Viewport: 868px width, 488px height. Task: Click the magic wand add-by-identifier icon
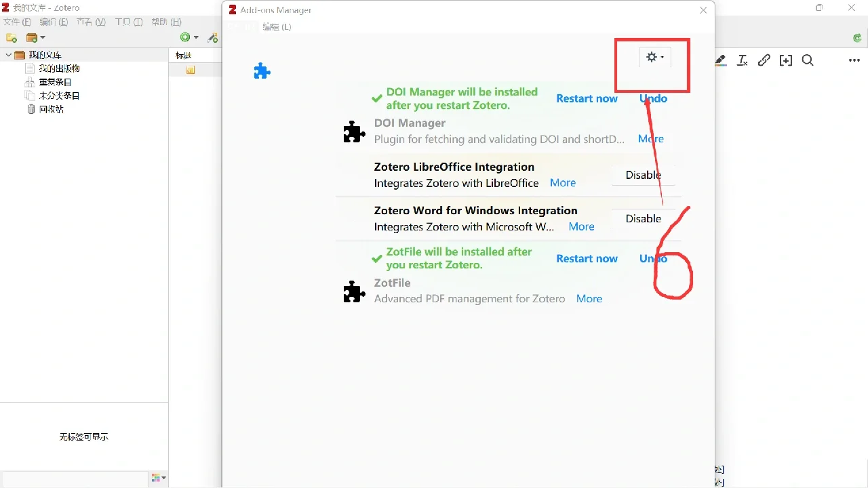pos(212,38)
